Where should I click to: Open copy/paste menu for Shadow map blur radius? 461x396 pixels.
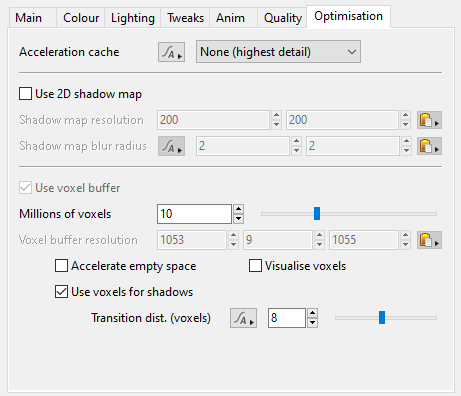pyautogui.click(x=429, y=146)
